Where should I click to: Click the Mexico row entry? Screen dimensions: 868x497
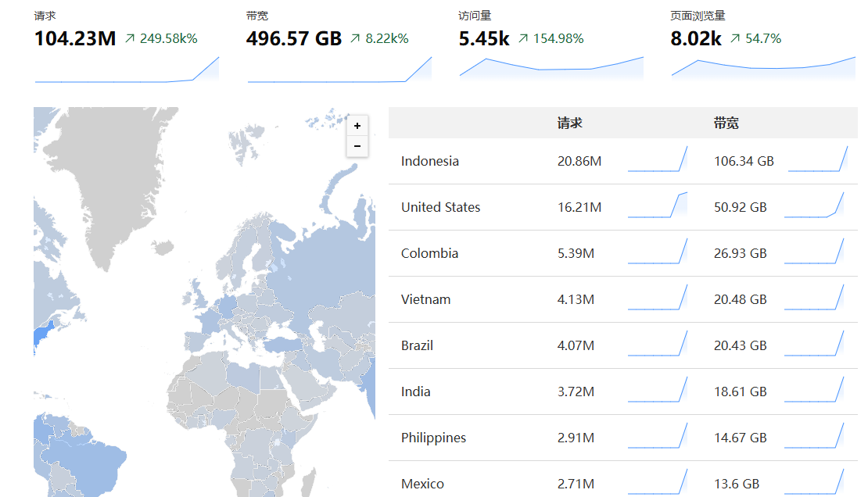422,484
